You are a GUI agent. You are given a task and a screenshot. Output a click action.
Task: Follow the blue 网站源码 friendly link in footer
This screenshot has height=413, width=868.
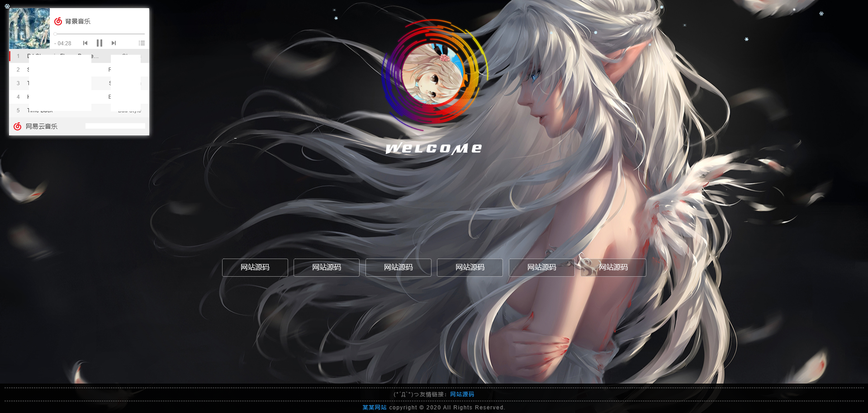462,394
